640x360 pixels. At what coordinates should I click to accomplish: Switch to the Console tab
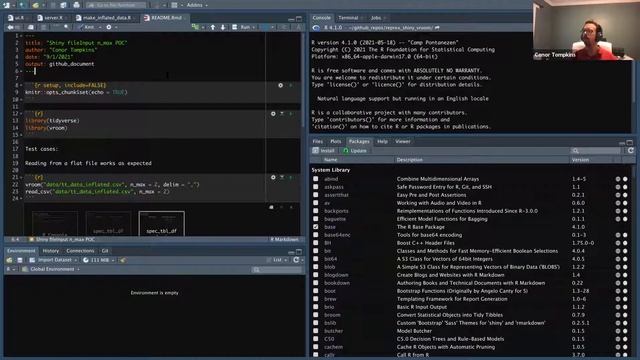pos(322,18)
